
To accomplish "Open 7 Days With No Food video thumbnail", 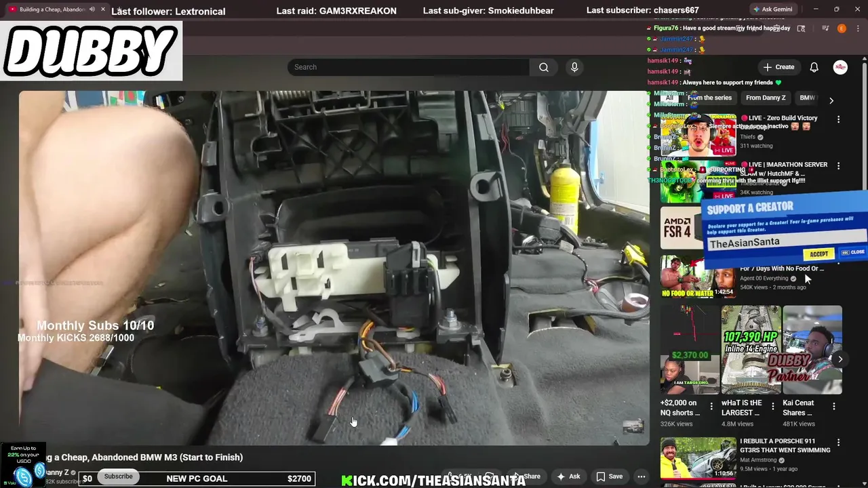I will click(x=698, y=276).
